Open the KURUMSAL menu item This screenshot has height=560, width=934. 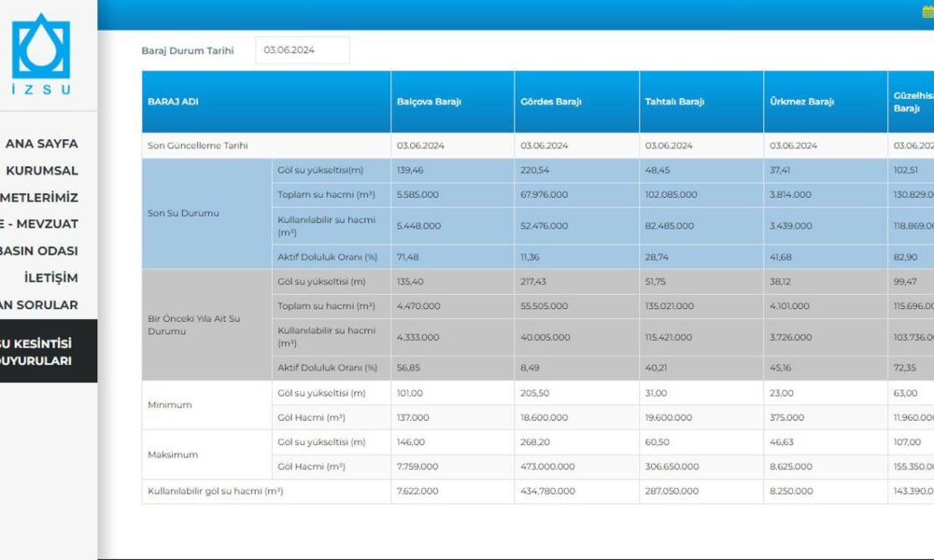(x=41, y=171)
